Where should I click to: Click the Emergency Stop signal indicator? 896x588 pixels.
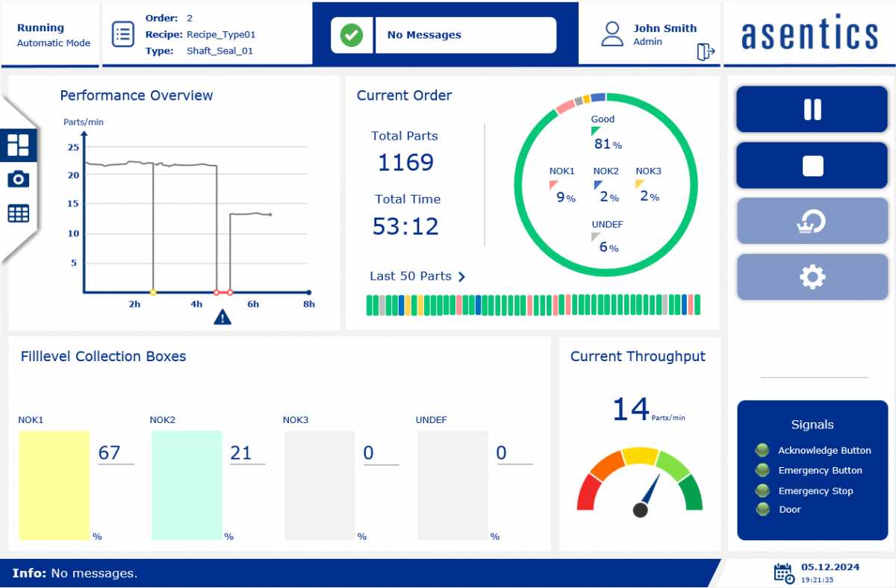[x=762, y=490]
